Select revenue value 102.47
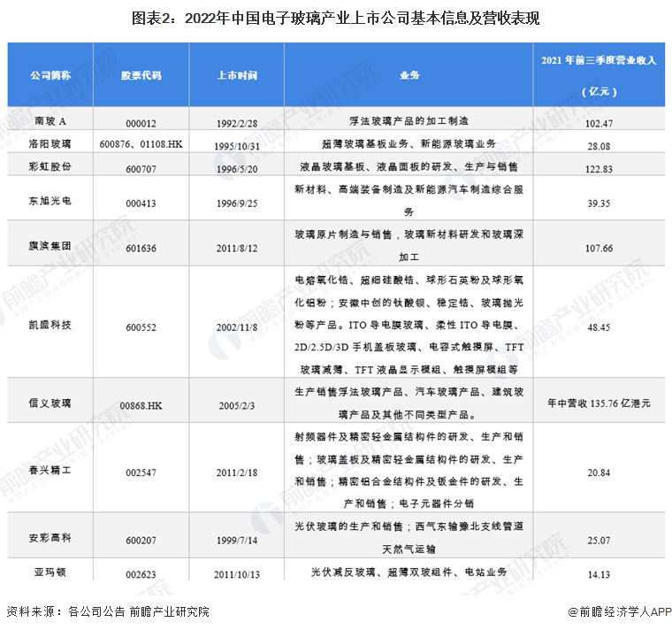The height and width of the screenshot is (630, 672). (x=599, y=124)
